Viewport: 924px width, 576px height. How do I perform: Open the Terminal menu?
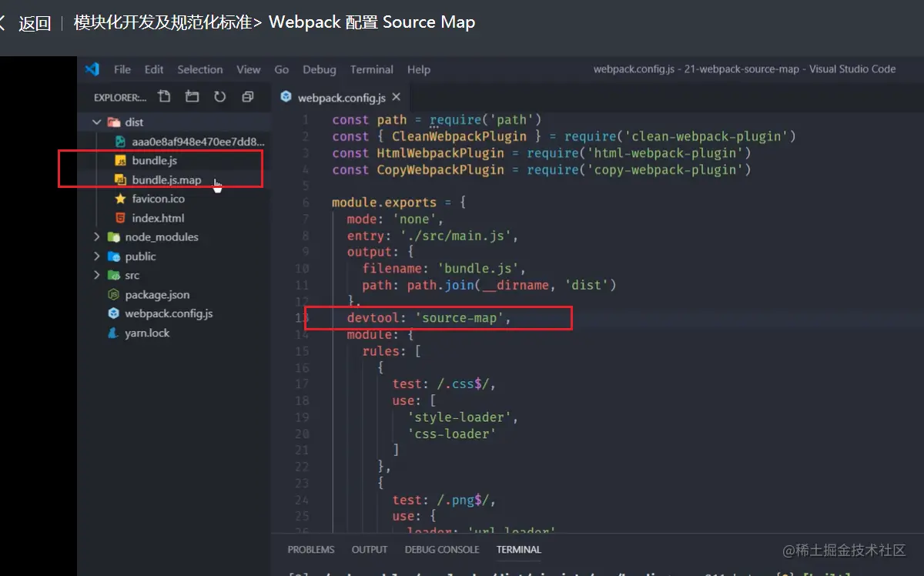(x=371, y=69)
